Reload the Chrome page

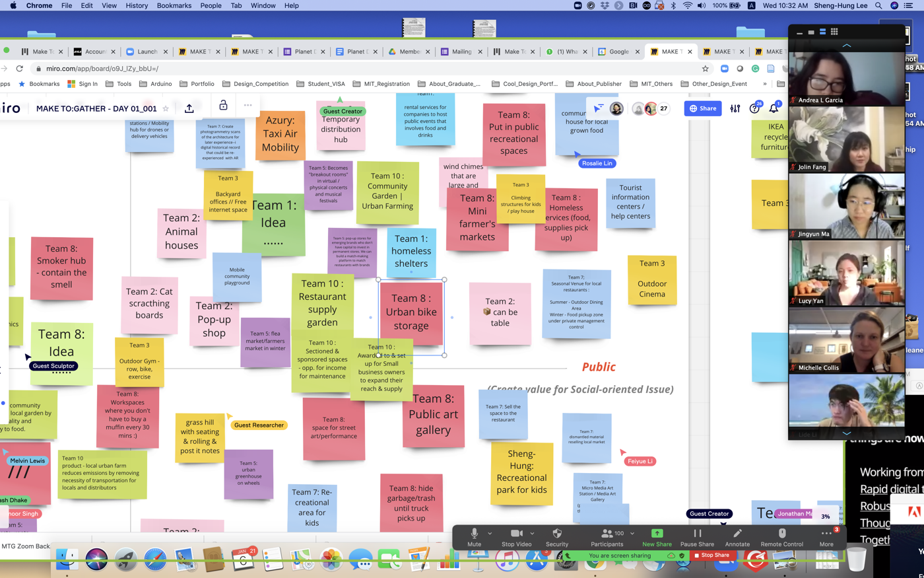pyautogui.click(x=20, y=69)
